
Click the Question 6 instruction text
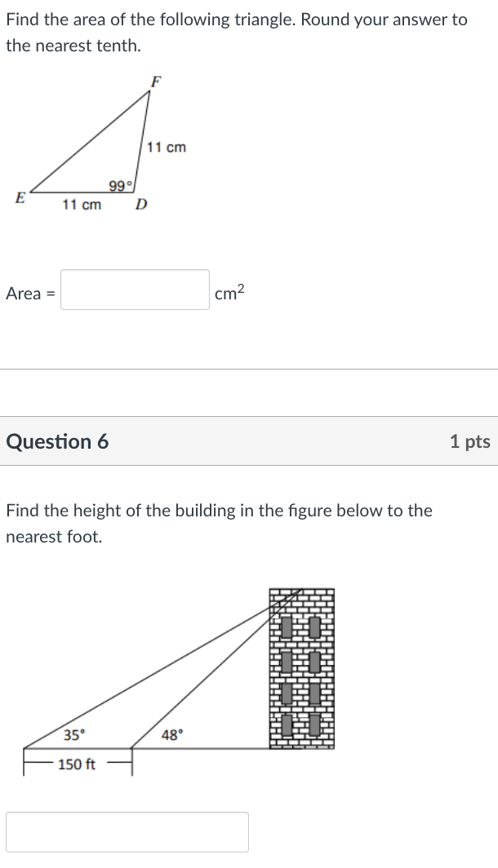218,523
